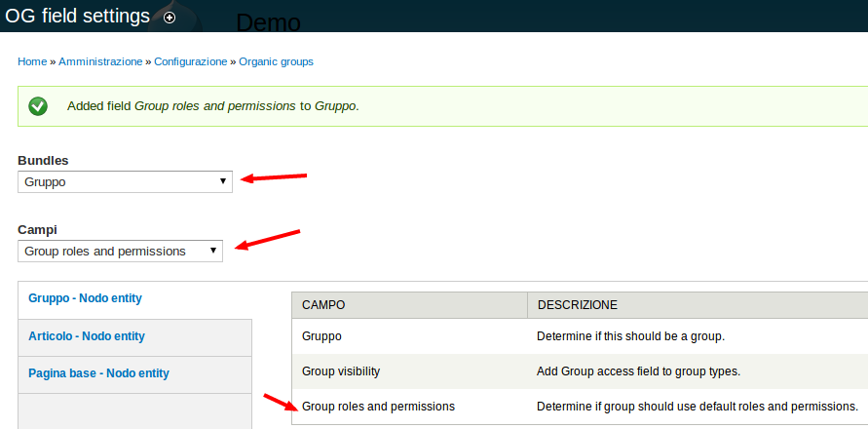Click Group roles and permissions table cell

pyautogui.click(x=378, y=406)
